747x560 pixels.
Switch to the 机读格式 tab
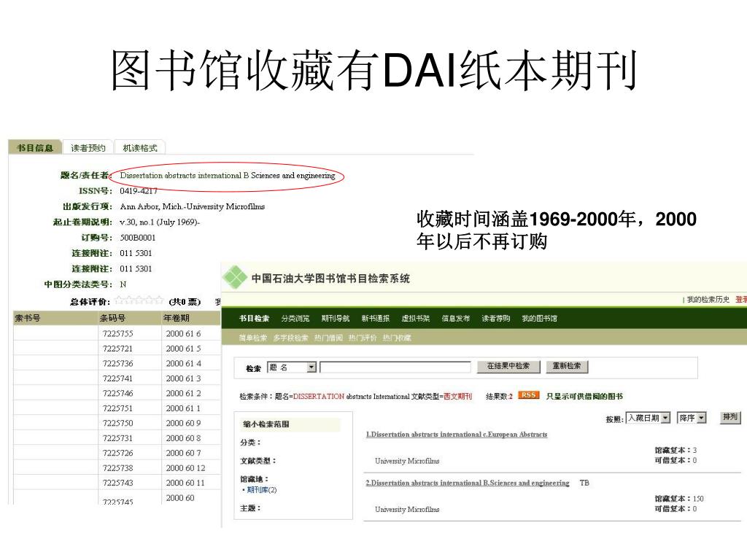[140, 147]
